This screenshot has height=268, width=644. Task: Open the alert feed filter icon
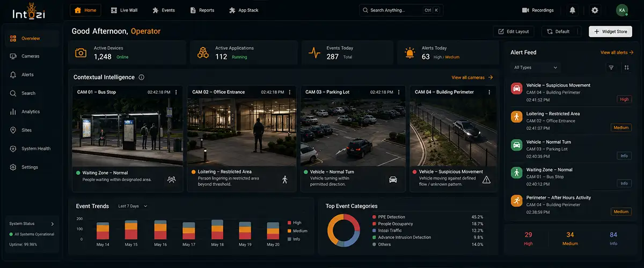611,68
